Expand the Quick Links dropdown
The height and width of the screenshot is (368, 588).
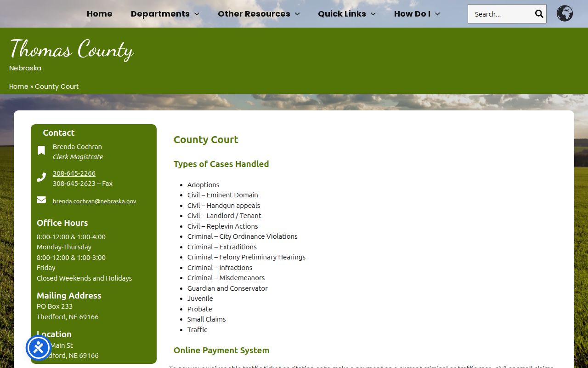[x=347, y=14]
